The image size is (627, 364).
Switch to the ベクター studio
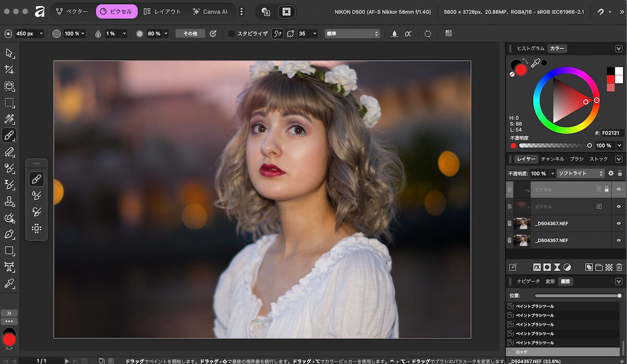click(73, 11)
